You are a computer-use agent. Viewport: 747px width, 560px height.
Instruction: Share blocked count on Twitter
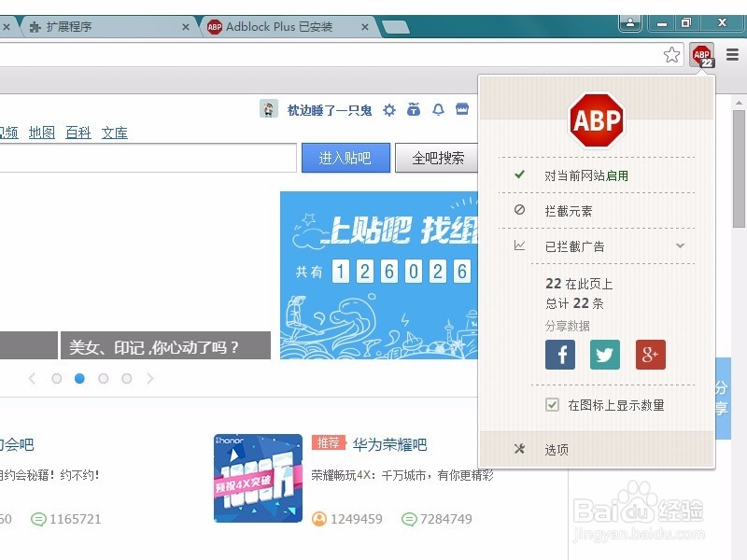pos(604,355)
